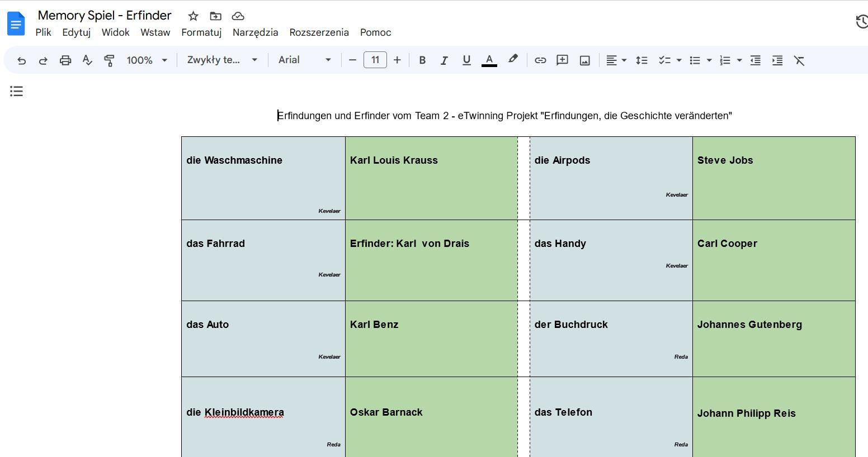Print the document
The width and height of the screenshot is (868, 457).
[x=65, y=60]
